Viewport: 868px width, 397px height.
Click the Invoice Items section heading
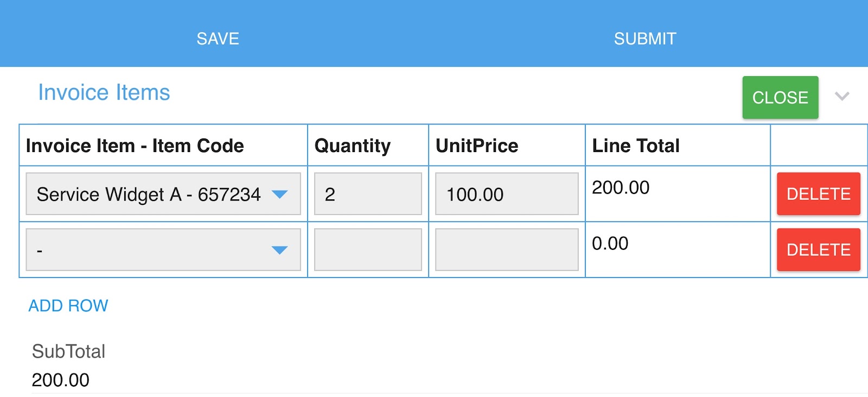pos(104,93)
